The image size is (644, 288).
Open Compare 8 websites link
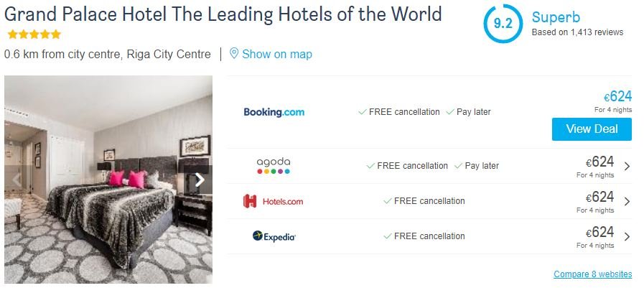pos(592,274)
